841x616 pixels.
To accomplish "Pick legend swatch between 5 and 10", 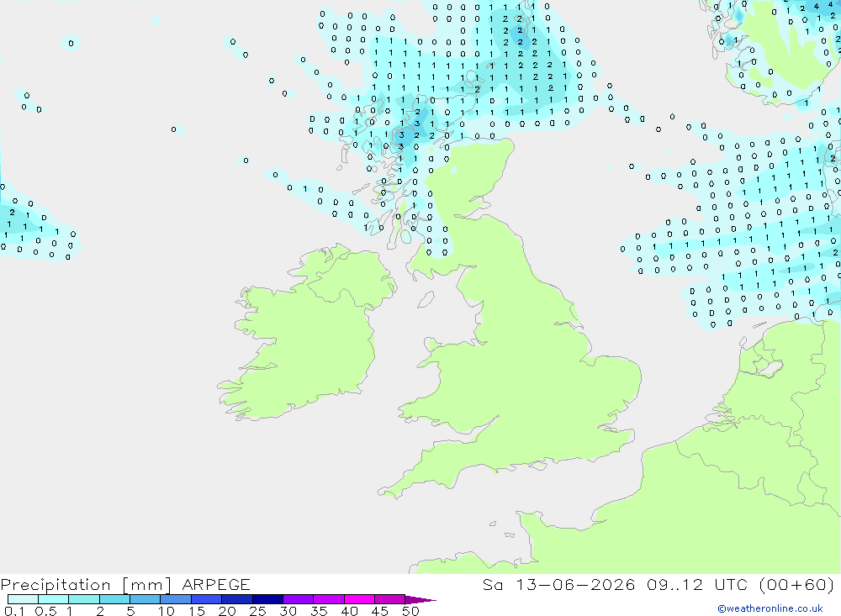I will point(145,599).
